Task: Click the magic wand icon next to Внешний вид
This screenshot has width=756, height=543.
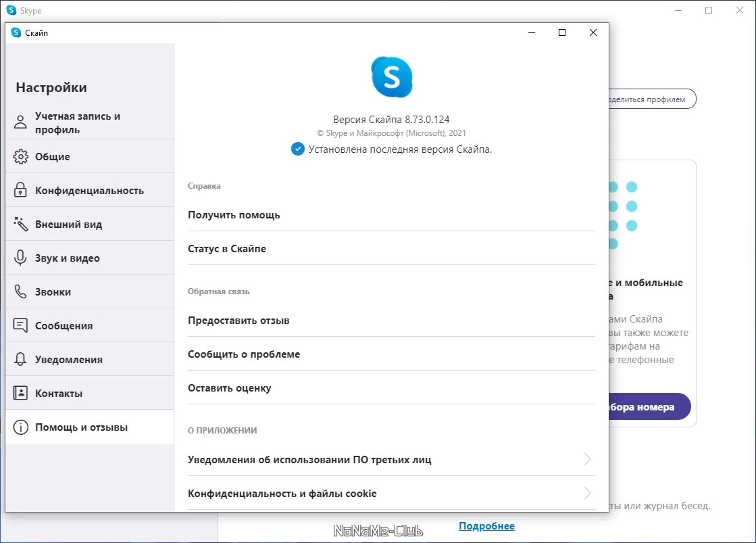Action: tap(20, 224)
